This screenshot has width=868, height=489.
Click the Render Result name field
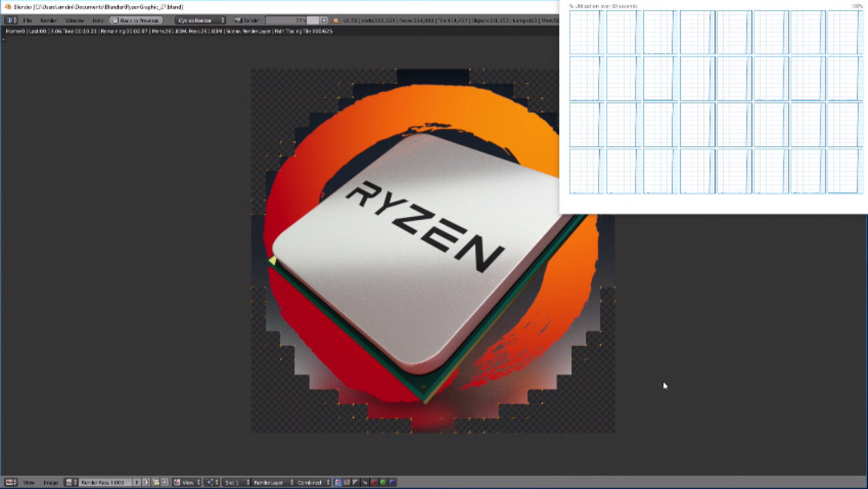point(105,482)
